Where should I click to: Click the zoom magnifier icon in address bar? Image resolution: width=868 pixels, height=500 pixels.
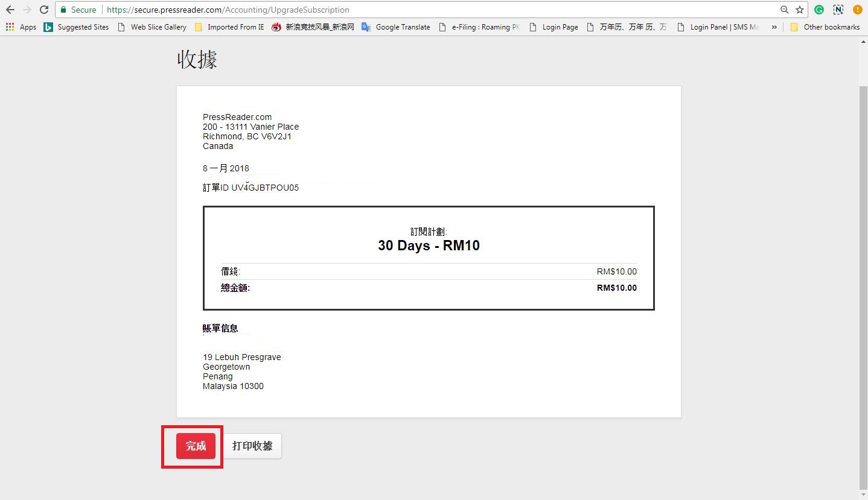[785, 10]
